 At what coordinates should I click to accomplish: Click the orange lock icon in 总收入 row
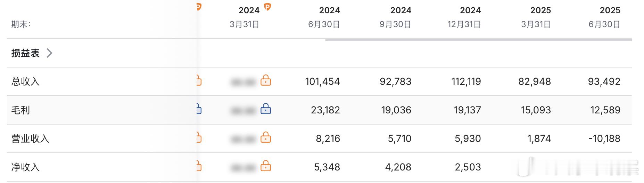point(266,80)
